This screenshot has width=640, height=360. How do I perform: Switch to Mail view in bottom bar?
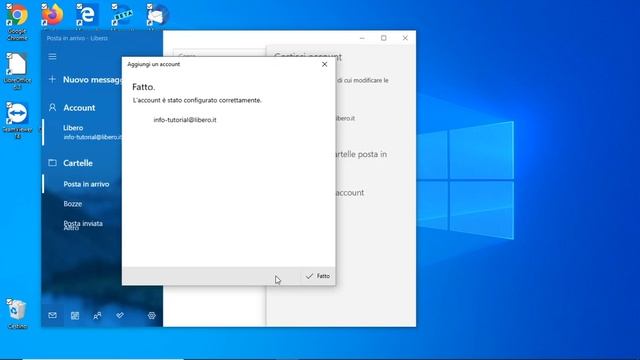pyautogui.click(x=52, y=315)
